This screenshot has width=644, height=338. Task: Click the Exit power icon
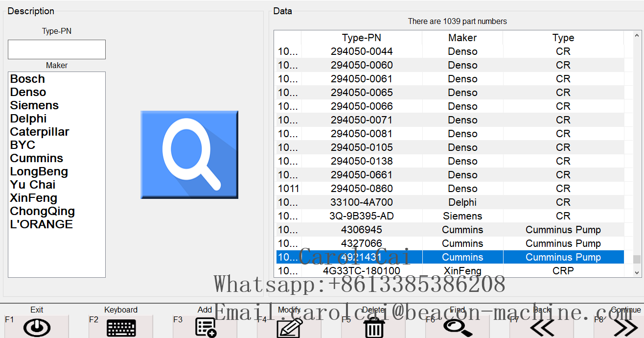(37, 328)
